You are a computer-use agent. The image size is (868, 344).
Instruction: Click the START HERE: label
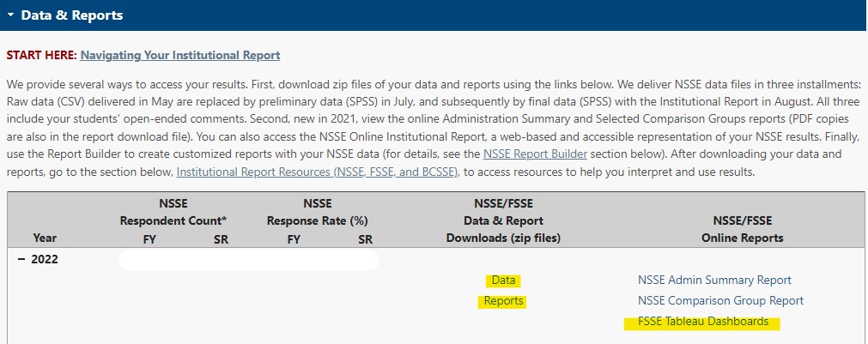coord(41,55)
